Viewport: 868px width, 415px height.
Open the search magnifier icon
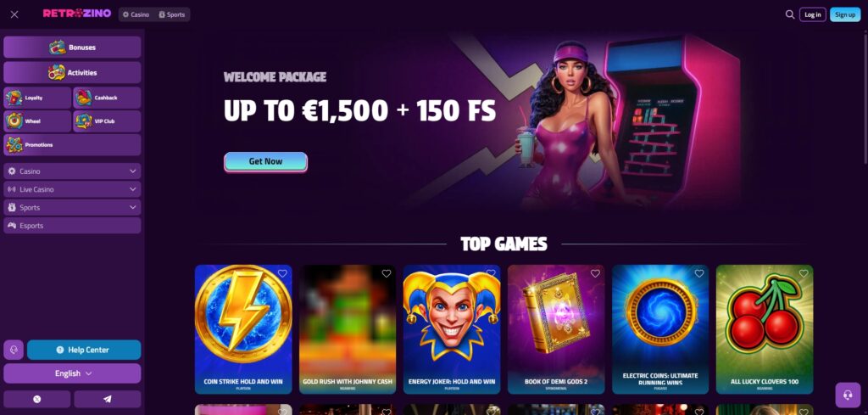[790, 14]
